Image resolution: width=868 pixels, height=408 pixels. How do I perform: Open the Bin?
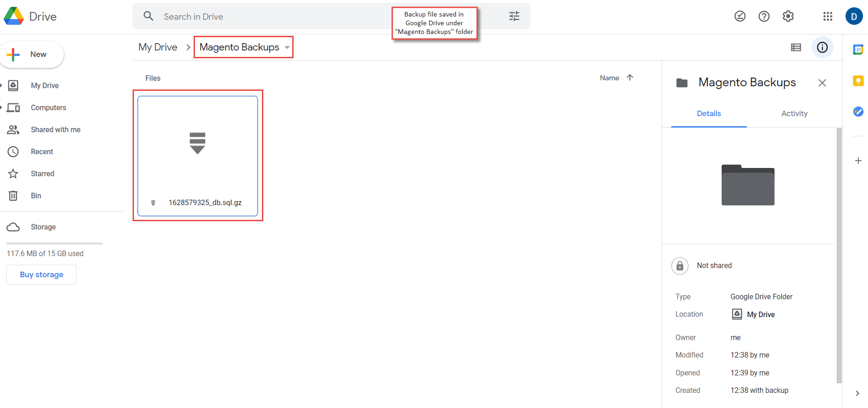(x=36, y=196)
